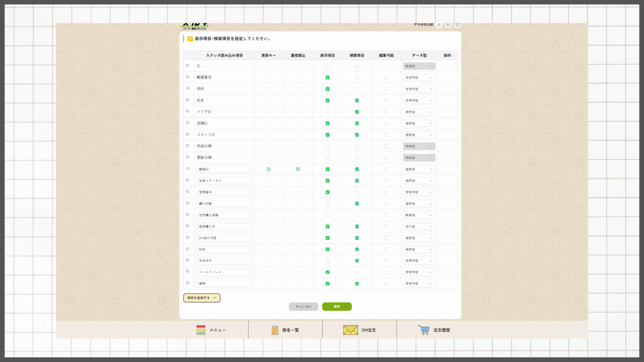Grab the drag handle for 郵便番号 row

(x=188, y=77)
